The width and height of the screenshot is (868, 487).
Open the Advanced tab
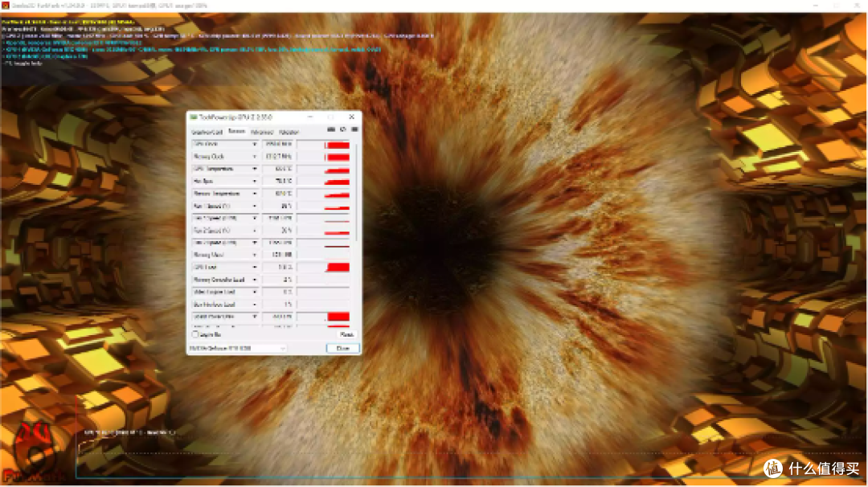coord(262,133)
